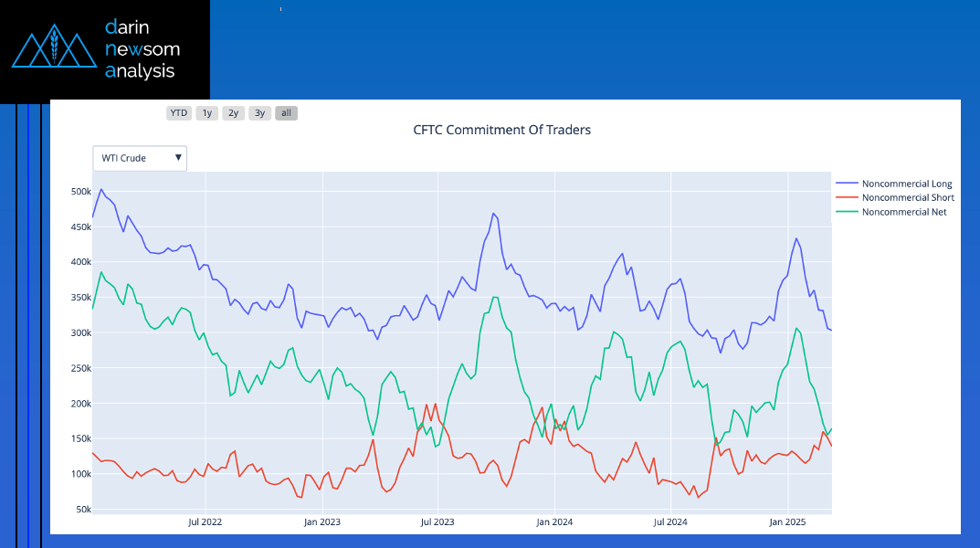Click the "Jan 2024" x-axis label
This screenshot has height=548, width=980.
click(x=554, y=522)
